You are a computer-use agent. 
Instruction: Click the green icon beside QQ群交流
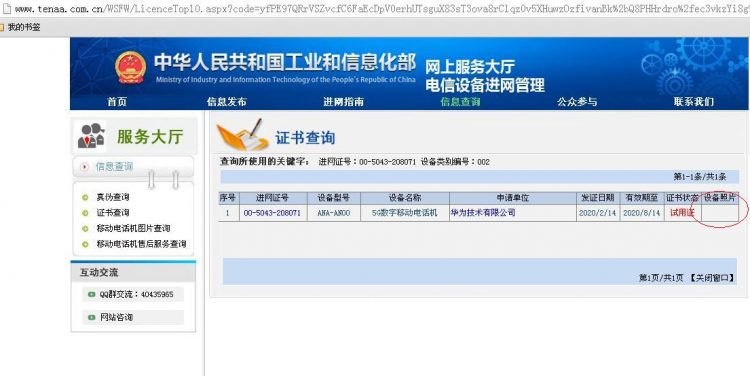tap(91, 295)
